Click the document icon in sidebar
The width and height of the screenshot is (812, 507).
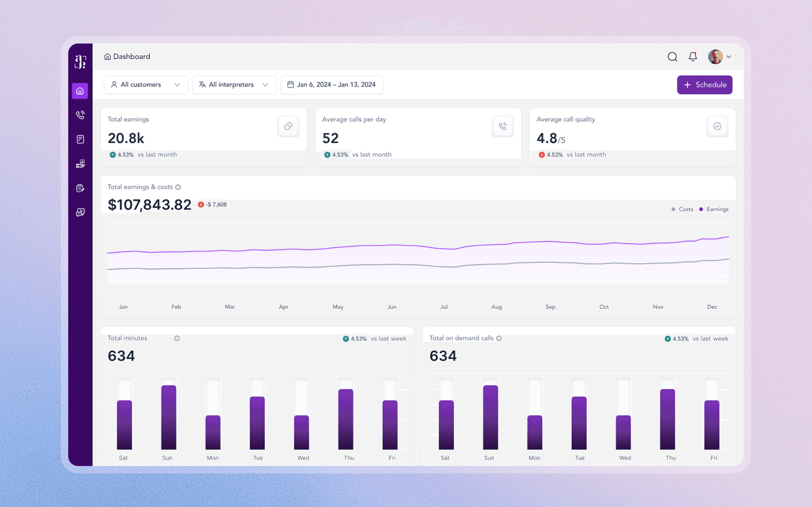click(x=80, y=139)
